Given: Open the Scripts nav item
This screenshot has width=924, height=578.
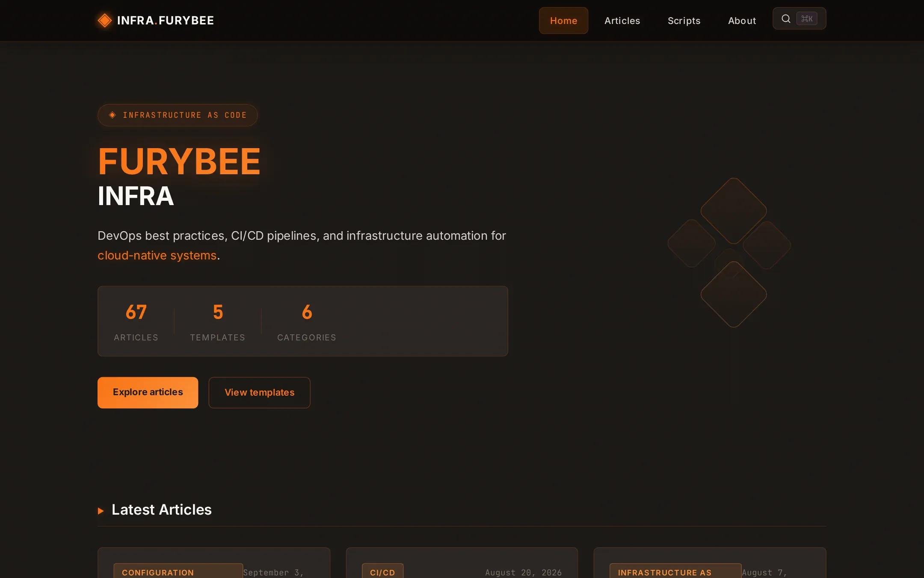Looking at the screenshot, I should click(684, 21).
